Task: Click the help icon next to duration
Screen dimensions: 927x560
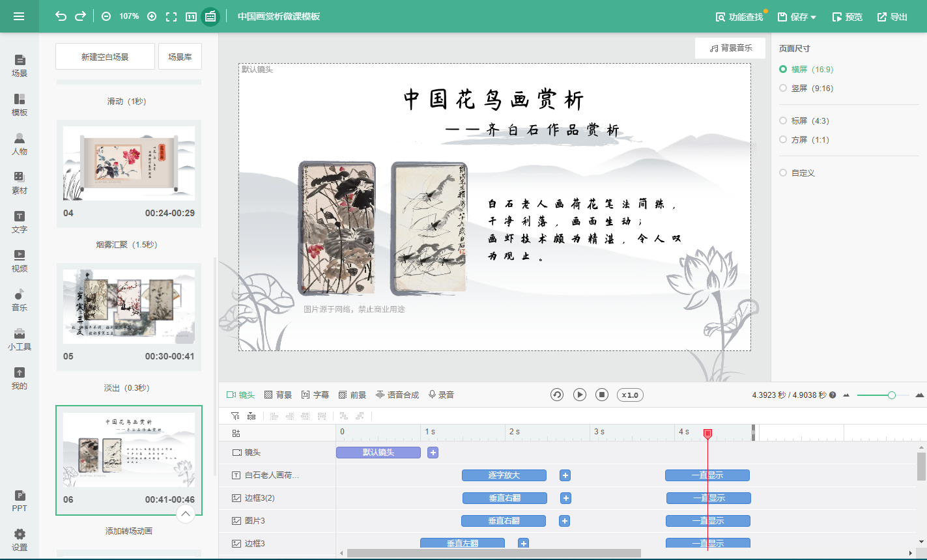Action: [833, 395]
